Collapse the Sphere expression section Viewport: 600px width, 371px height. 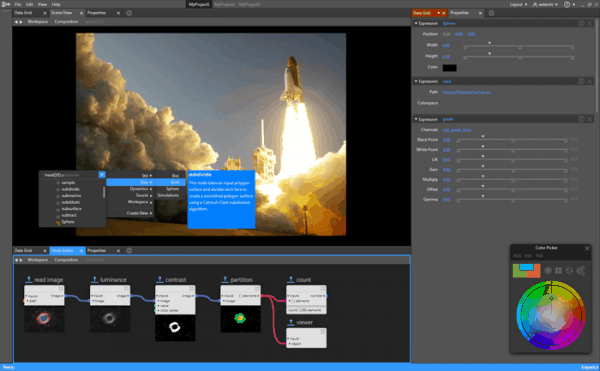click(x=416, y=23)
